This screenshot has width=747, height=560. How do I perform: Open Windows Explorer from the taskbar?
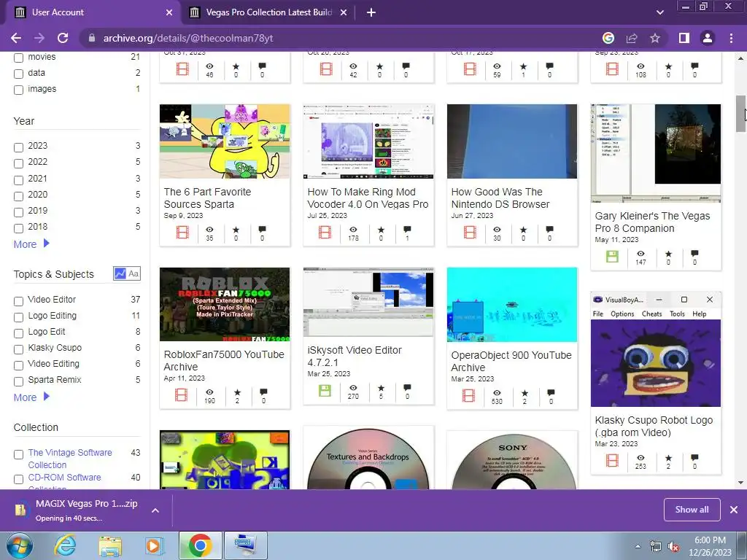(x=110, y=545)
